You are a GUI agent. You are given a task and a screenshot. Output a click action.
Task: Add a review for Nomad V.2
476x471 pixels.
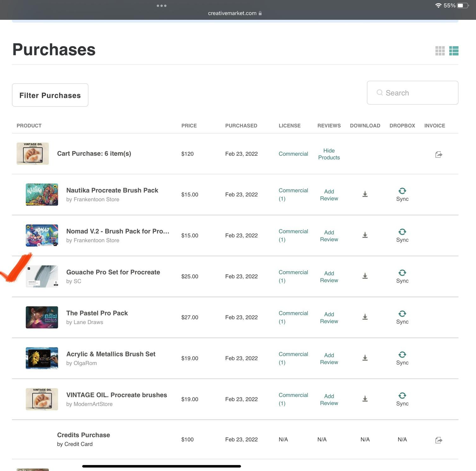[329, 236]
